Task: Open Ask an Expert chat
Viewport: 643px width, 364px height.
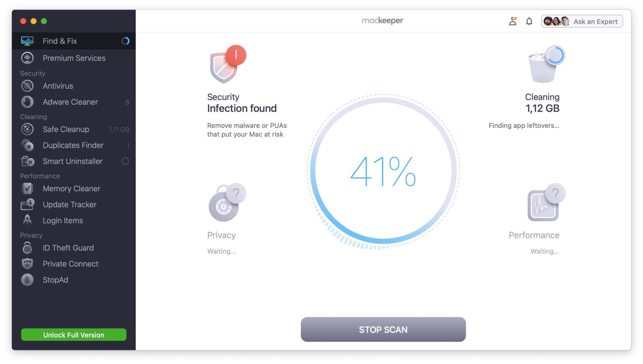Action: coord(595,21)
